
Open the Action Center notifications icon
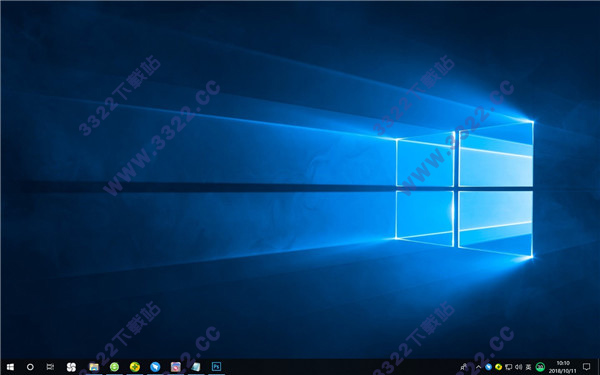tap(586, 367)
